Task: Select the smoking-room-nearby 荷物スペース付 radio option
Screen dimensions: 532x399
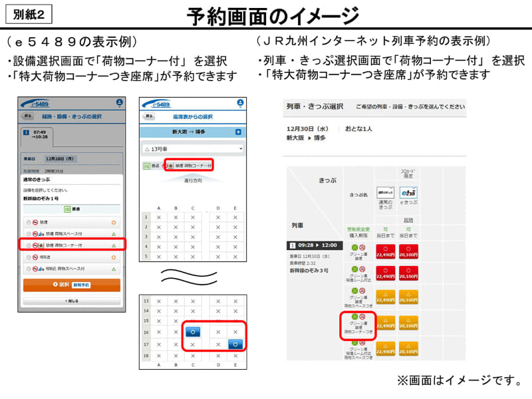Action: (x=29, y=269)
